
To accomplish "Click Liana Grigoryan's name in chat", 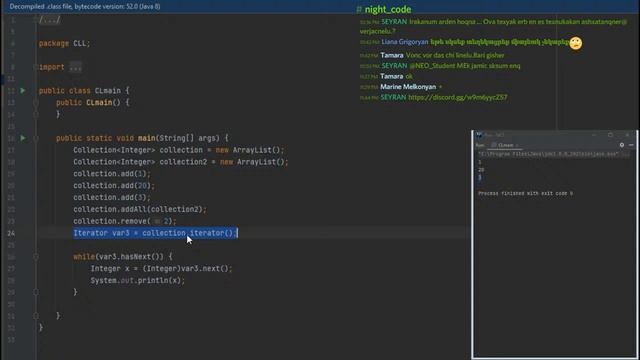I will [404, 42].
